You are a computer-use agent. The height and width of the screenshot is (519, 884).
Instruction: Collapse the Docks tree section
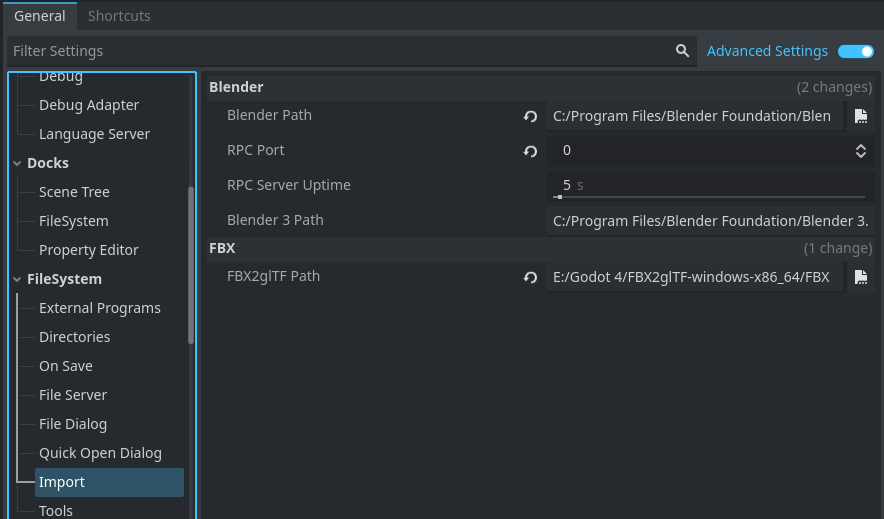(17, 163)
